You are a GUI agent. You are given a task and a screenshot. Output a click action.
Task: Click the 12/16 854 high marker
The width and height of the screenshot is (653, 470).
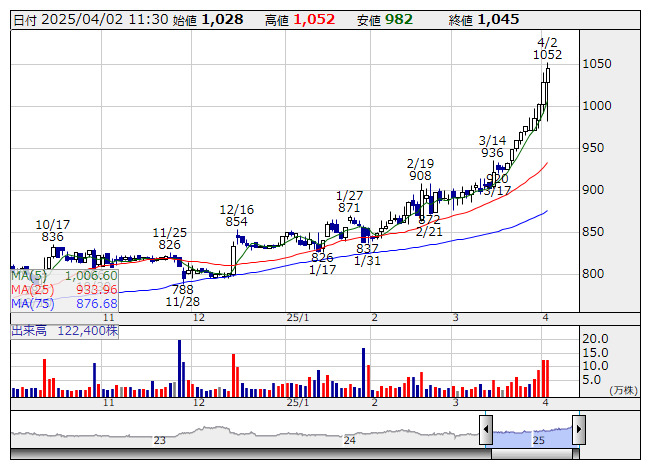tap(236, 216)
